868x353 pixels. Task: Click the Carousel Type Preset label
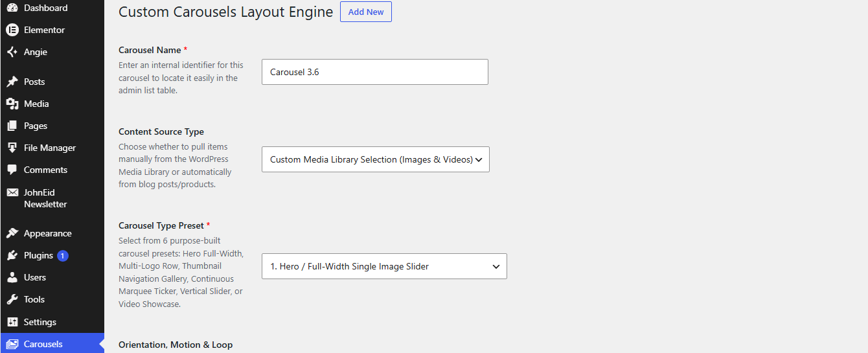tap(165, 225)
